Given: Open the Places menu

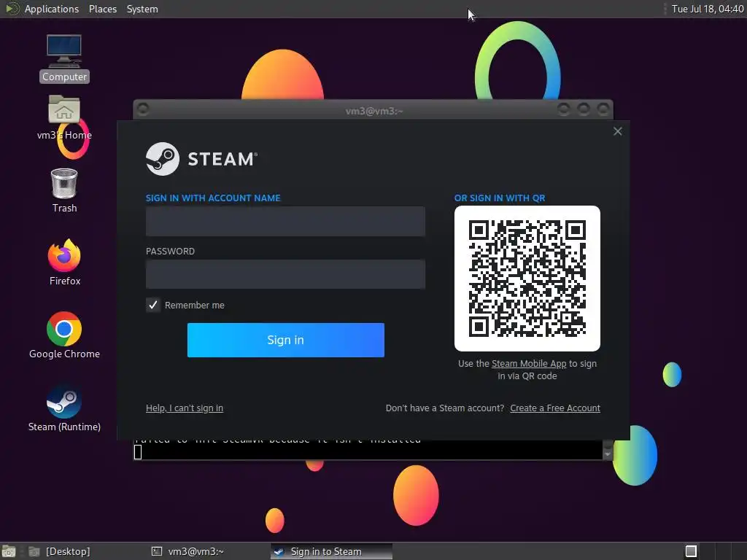Looking at the screenshot, I should 103,9.
